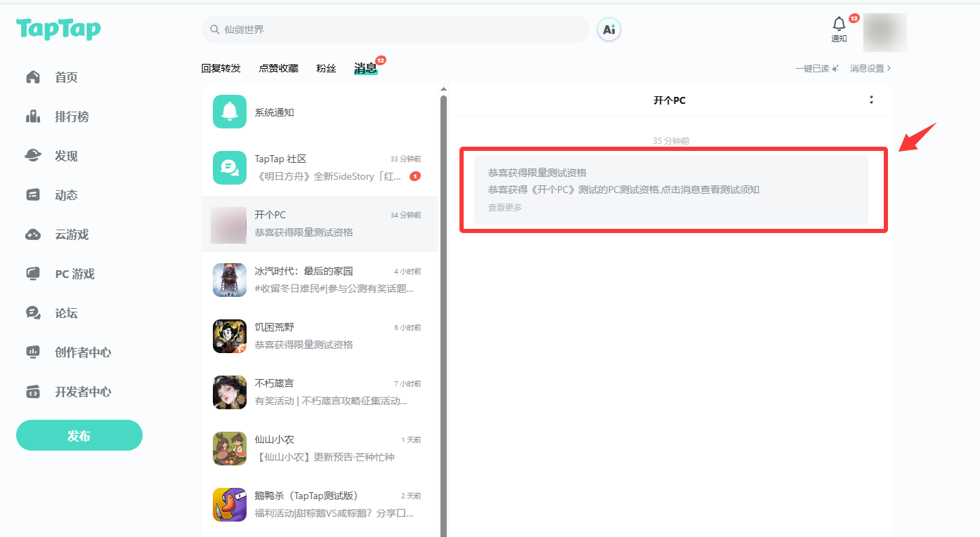Open 消息设置 message settings
Image resolution: width=980 pixels, height=537 pixels.
tap(870, 68)
